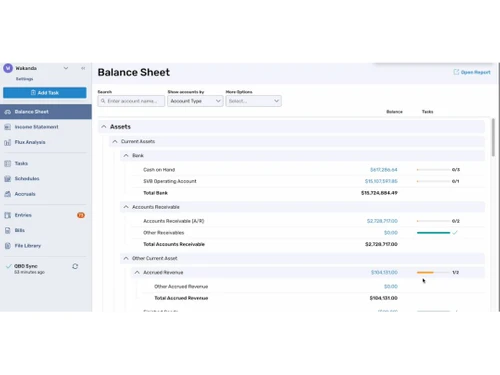Click Accounts Receivable (A/R) progress bar
This screenshot has height=375, width=500.
433,221
